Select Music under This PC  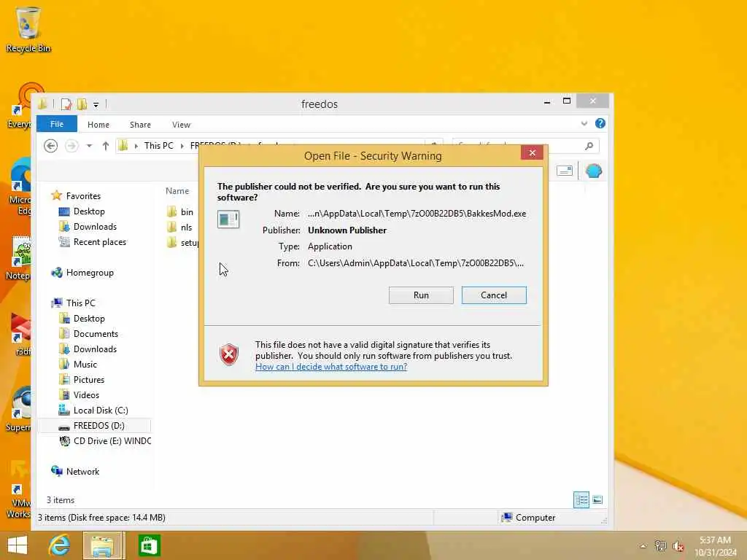click(85, 365)
